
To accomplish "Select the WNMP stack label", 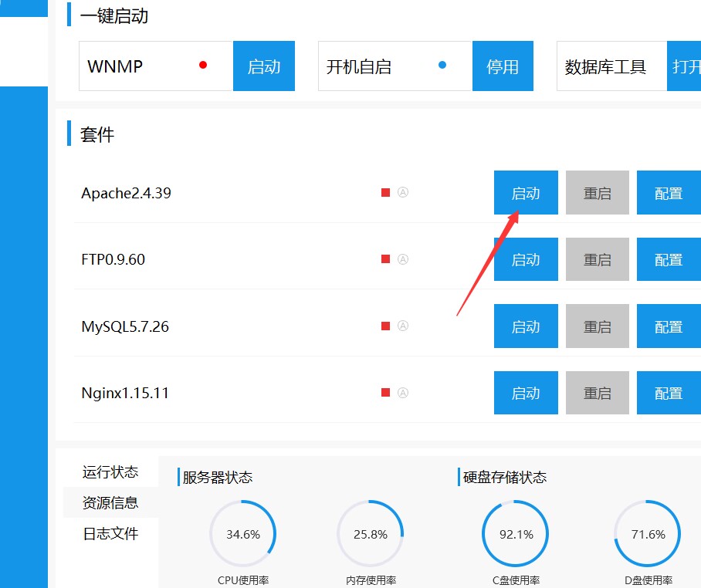I will 115,66.
